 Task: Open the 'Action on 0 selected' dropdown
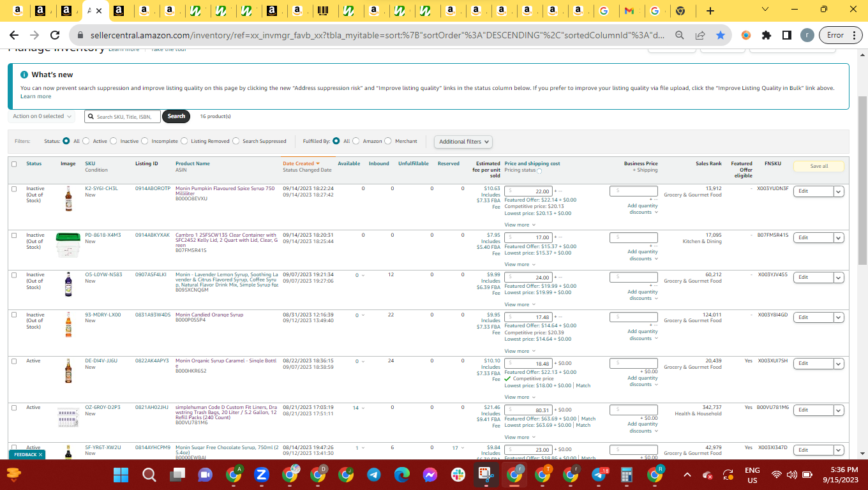click(x=43, y=116)
